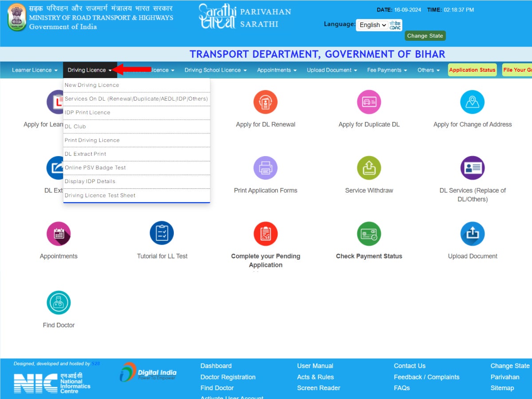Open the Language selection dropdown
This screenshot has height=399, width=532.
point(372,25)
